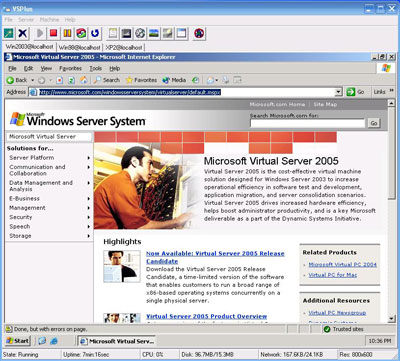This screenshot has width=400, height=361.
Task: Click the IE Stop page icon
Action: tap(59, 80)
